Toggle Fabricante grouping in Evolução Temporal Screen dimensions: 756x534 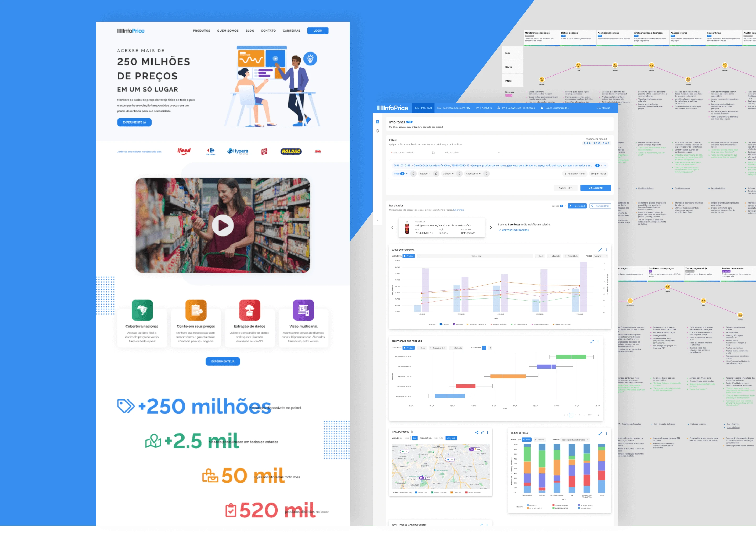(x=554, y=256)
